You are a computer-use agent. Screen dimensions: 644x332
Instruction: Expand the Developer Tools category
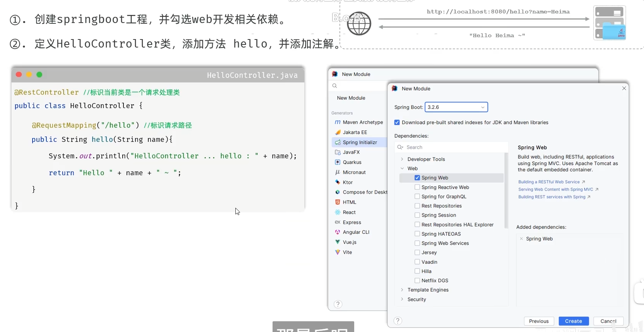pos(402,159)
